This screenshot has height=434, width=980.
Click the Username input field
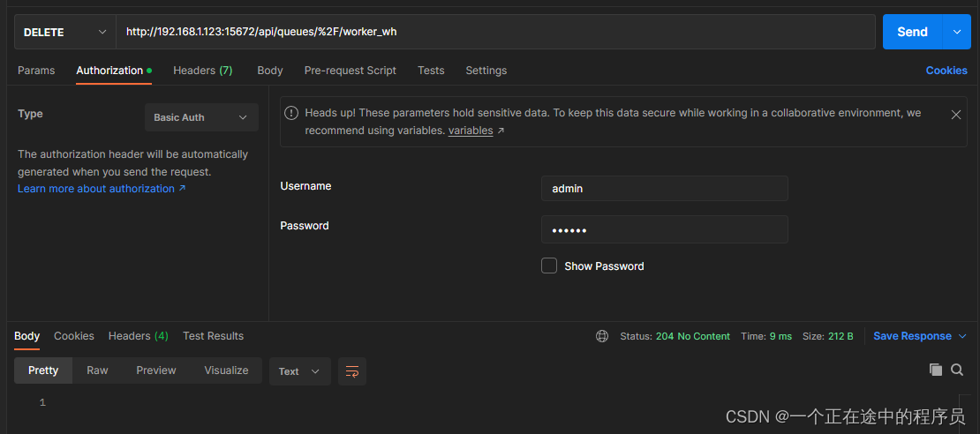pos(665,188)
